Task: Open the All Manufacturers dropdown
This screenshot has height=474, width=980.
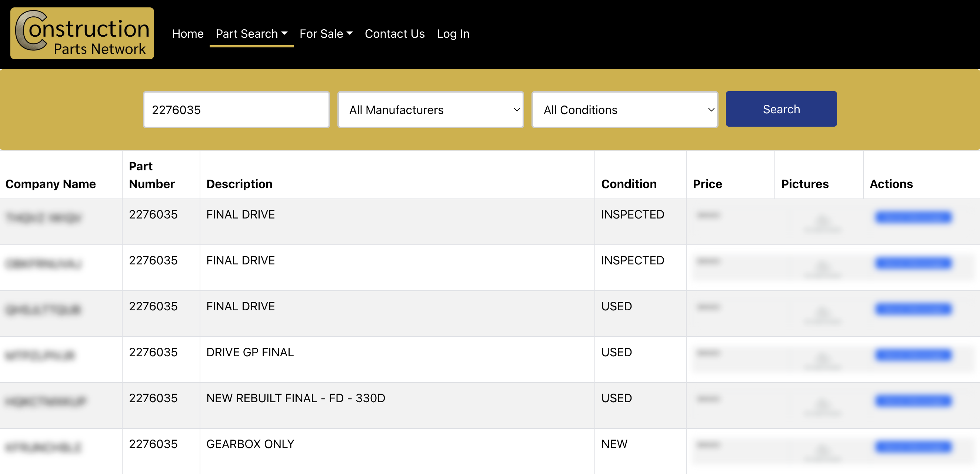Action: (x=430, y=110)
